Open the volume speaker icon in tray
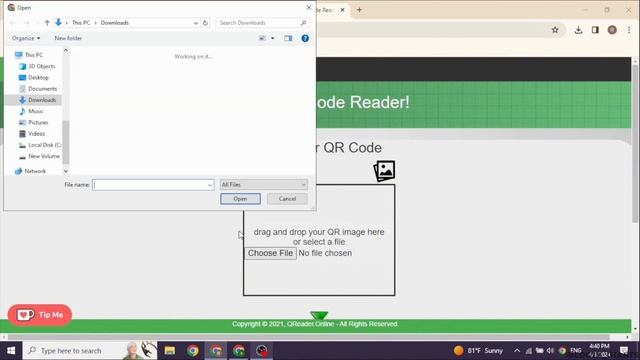640x360 pixels. (x=550, y=351)
